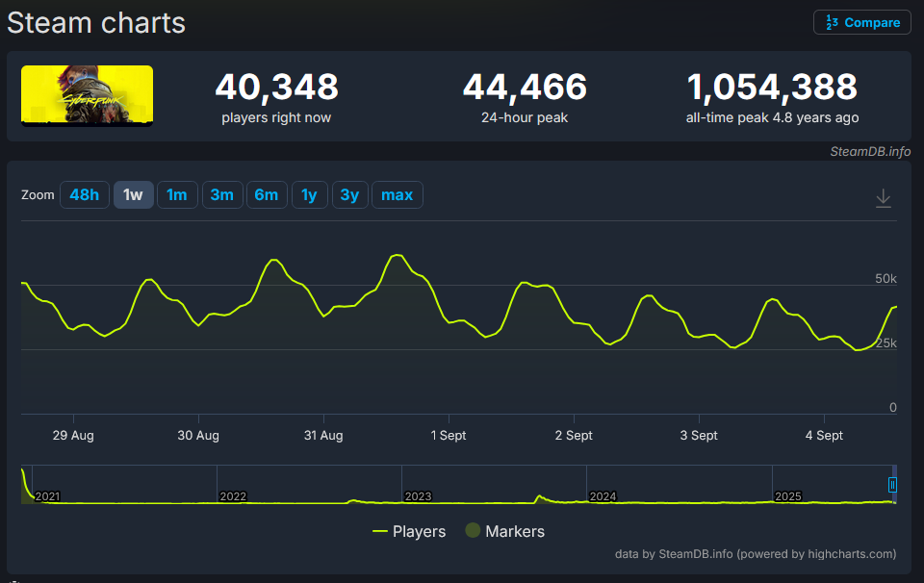Toggle the Markers series in legend
Screen dimensions: 924x583
[x=505, y=531]
